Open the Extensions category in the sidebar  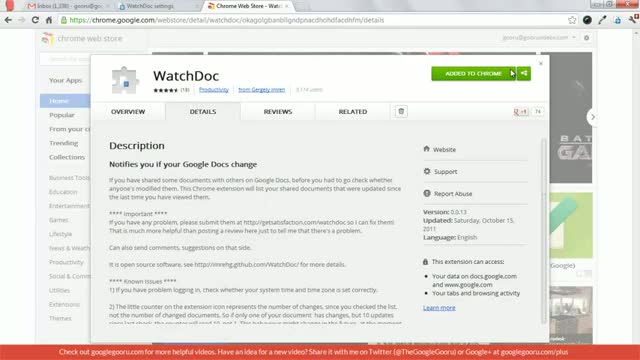point(64,304)
